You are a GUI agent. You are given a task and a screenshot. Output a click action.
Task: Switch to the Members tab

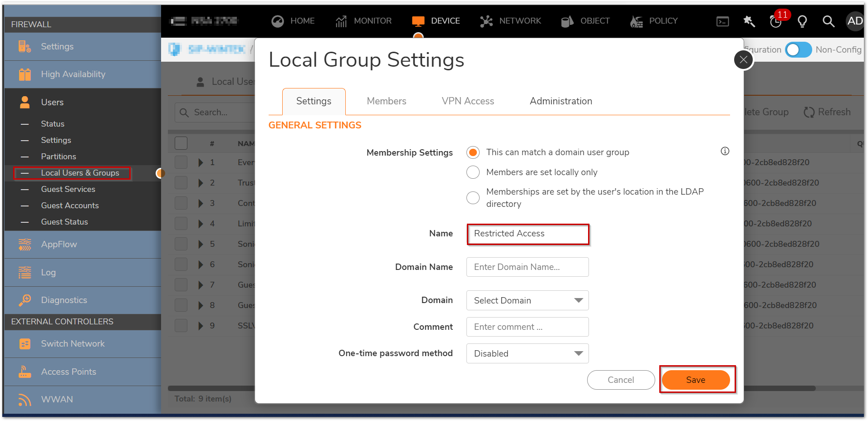[x=387, y=101]
